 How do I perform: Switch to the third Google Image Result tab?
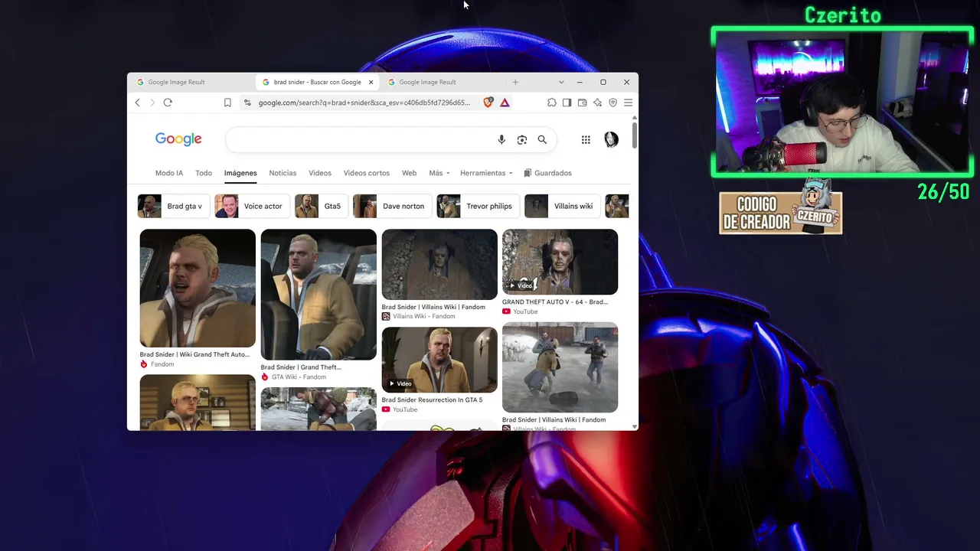point(443,82)
